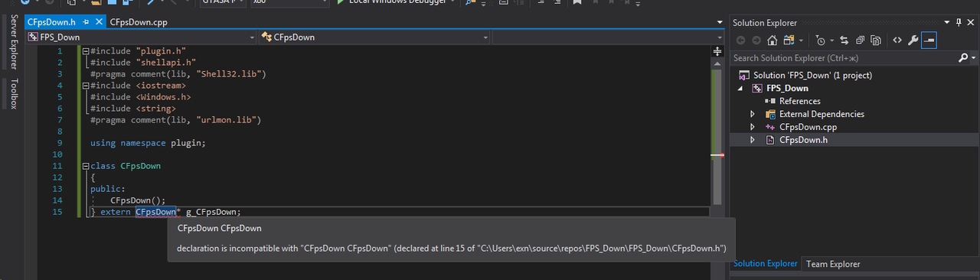The height and width of the screenshot is (280, 980).
Task: Close the CFpsDown.h editor tab
Action: (100, 22)
